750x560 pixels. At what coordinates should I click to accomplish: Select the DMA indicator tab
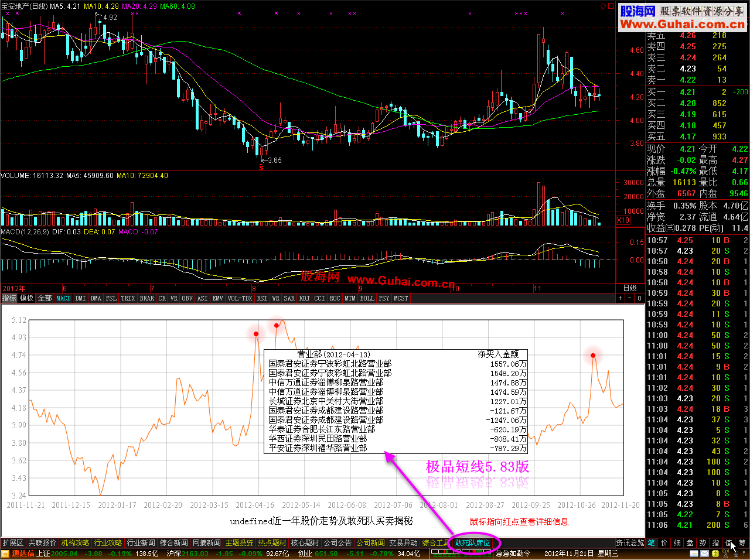[96, 298]
